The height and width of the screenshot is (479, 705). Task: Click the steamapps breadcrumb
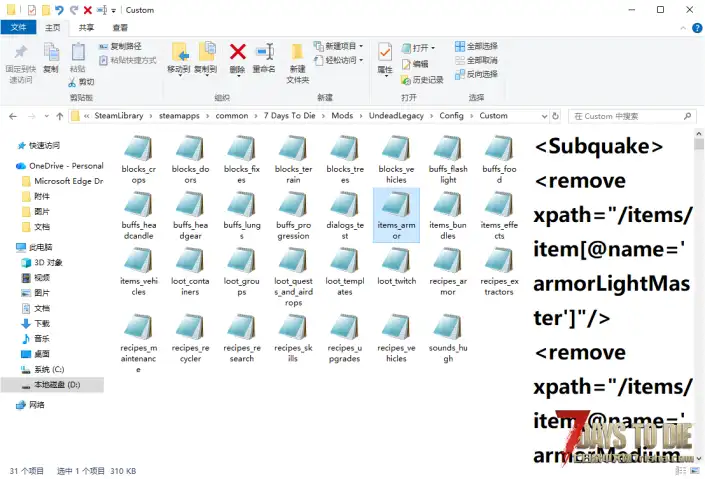179,116
